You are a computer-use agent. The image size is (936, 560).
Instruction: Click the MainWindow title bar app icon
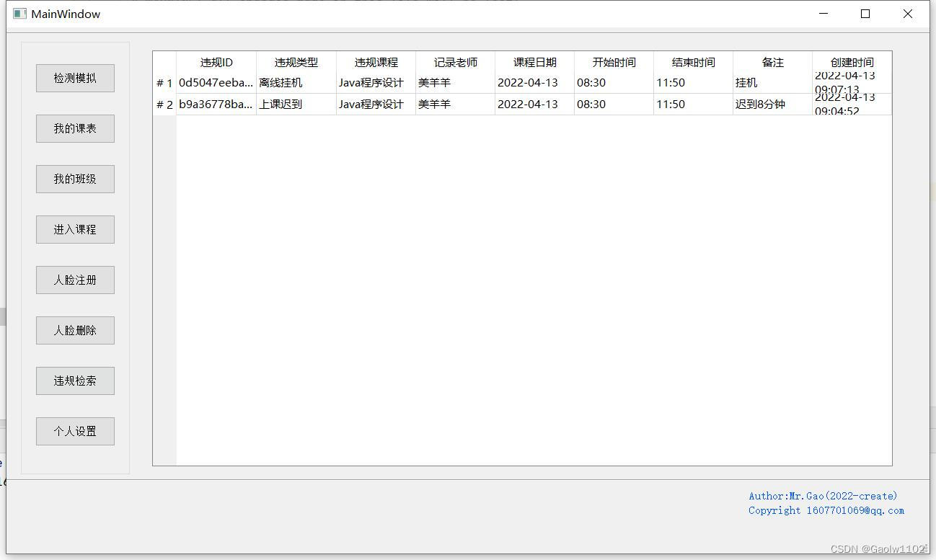click(19, 14)
